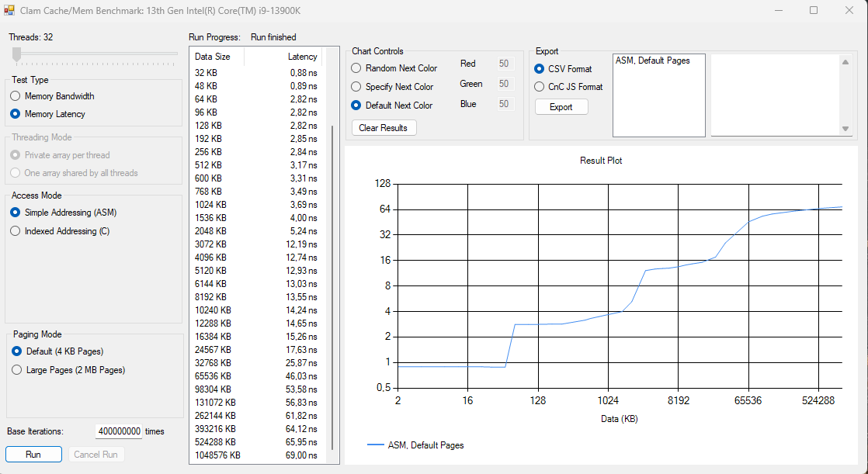This screenshot has width=868, height=474.
Task: Select the 524288 KB result row
Action: 256,442
